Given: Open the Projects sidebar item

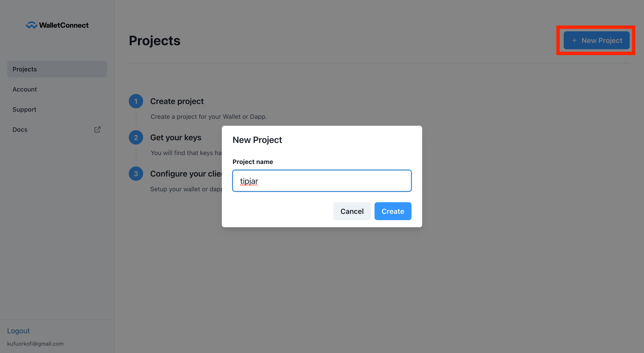Looking at the screenshot, I should tap(57, 69).
